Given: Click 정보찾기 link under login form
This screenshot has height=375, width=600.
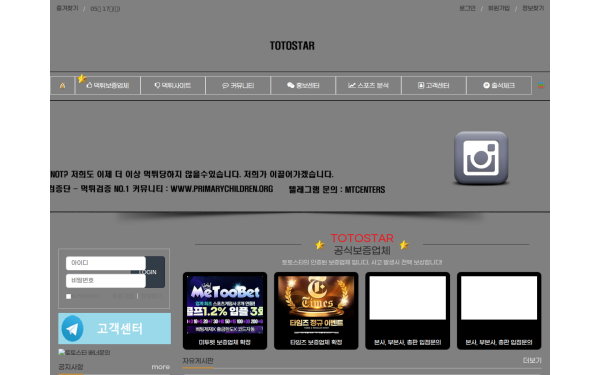Looking at the screenshot, I should pos(152,296).
